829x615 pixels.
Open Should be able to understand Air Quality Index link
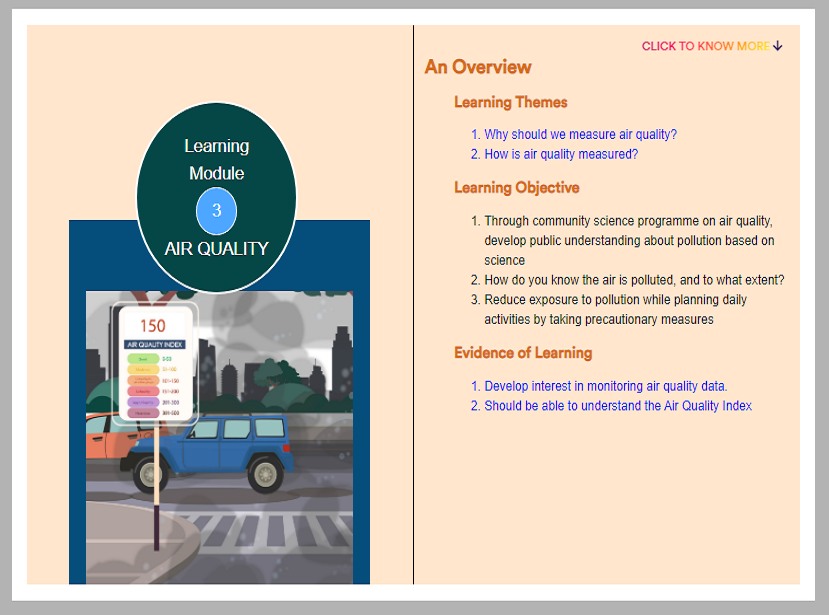point(618,406)
